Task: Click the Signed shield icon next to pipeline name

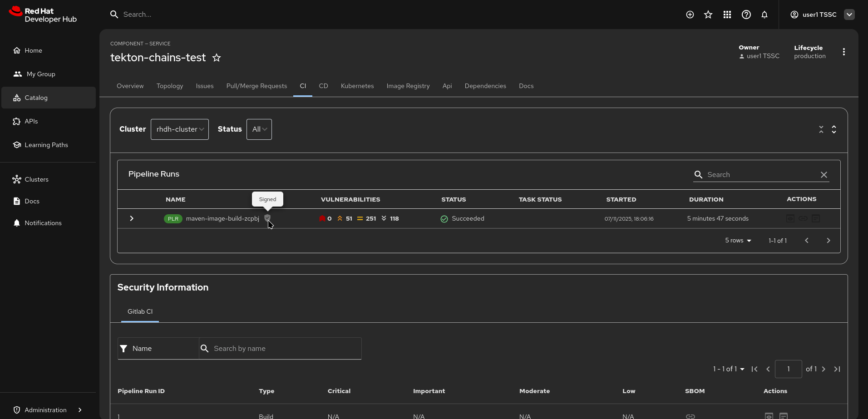Action: pyautogui.click(x=267, y=218)
